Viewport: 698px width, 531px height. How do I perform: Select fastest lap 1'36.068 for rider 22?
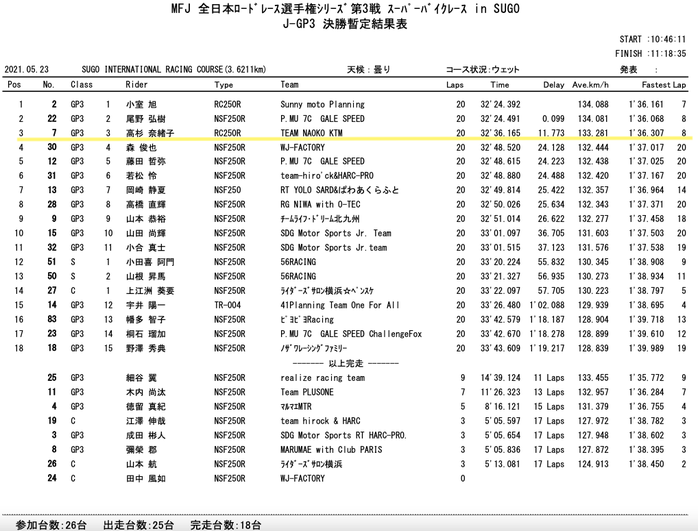(x=646, y=119)
